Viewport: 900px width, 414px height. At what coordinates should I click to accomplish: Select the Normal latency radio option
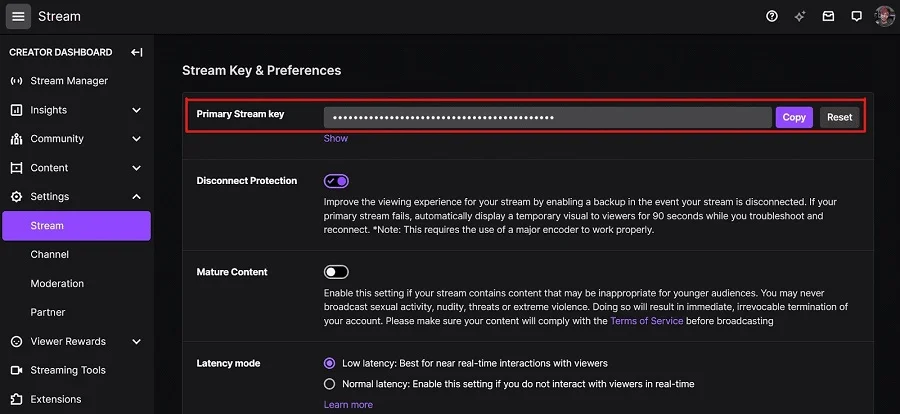[330, 383]
